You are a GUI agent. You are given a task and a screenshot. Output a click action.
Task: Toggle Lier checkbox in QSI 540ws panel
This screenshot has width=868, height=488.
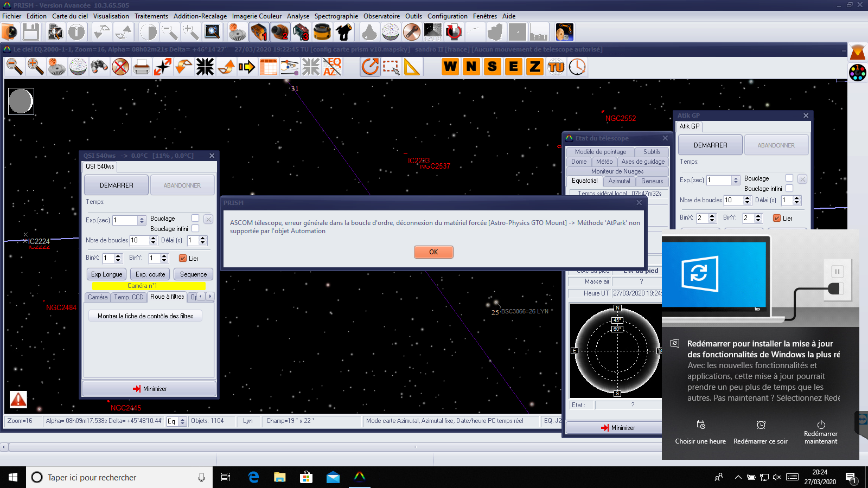point(183,258)
